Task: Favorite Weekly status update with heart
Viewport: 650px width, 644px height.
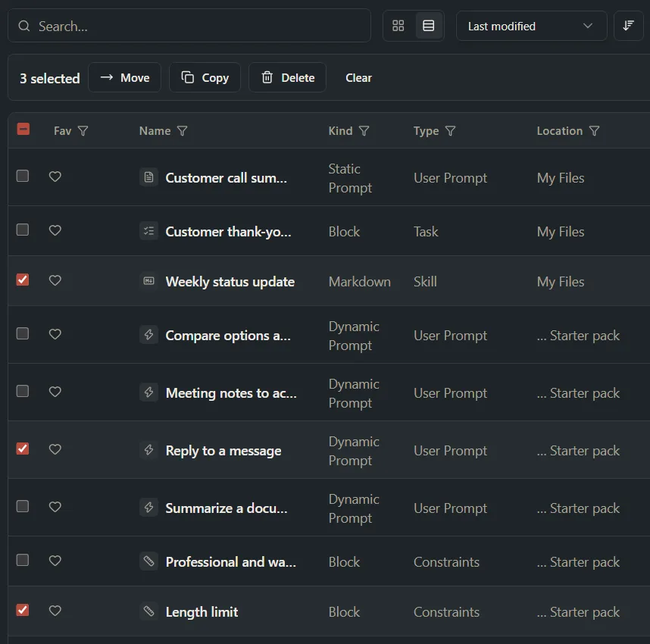Action: coord(55,280)
